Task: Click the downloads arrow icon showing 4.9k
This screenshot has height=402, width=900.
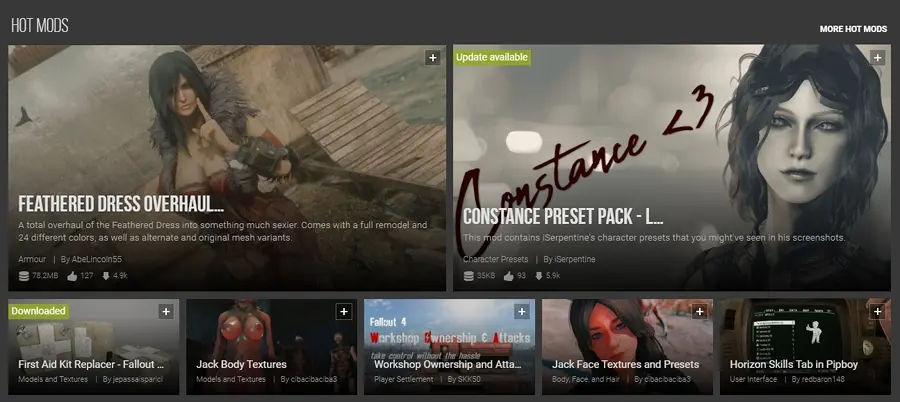Action: click(106, 276)
